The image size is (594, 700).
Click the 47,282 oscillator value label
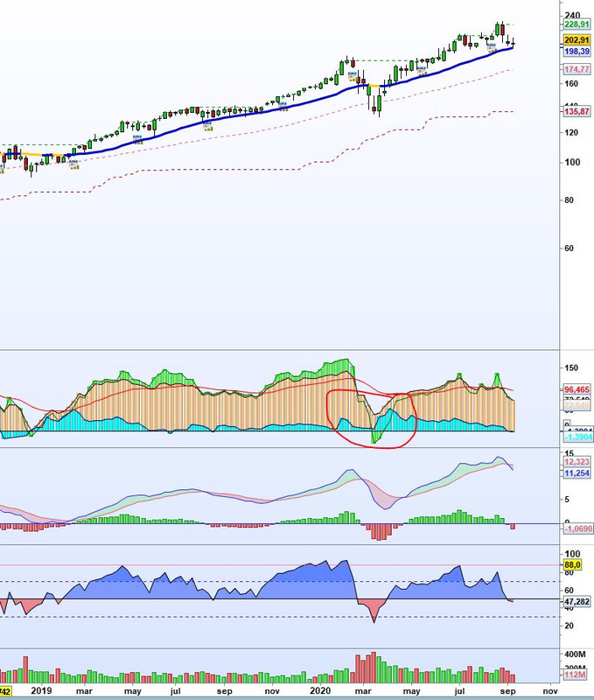coord(577,602)
